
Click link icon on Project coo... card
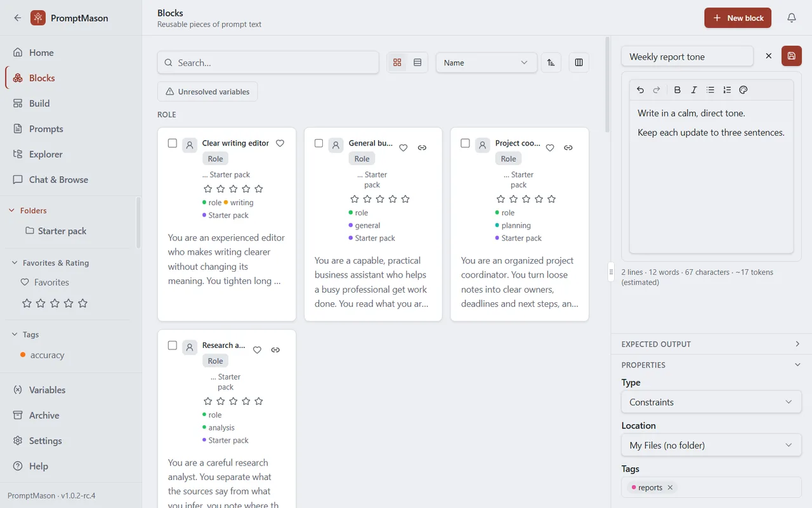568,148
